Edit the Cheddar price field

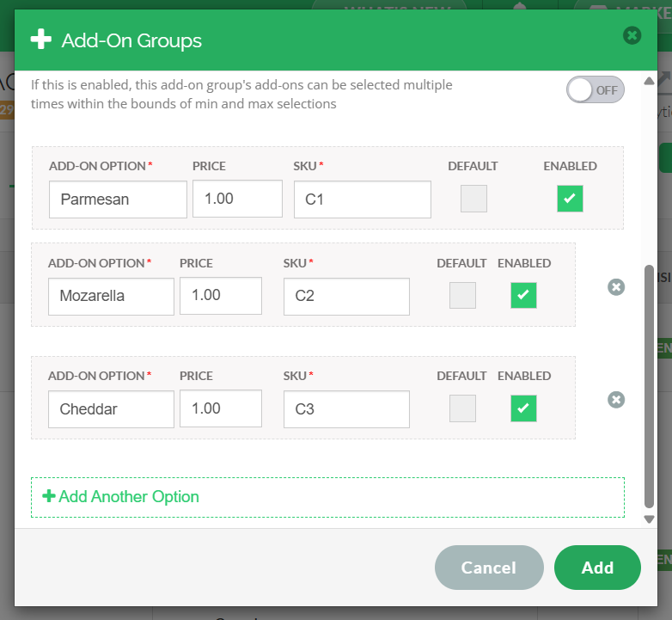click(x=221, y=408)
